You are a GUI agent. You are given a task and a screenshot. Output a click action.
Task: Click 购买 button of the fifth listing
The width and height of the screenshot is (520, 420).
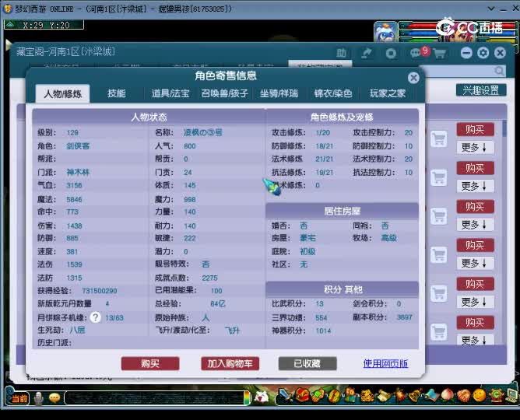tap(475, 284)
